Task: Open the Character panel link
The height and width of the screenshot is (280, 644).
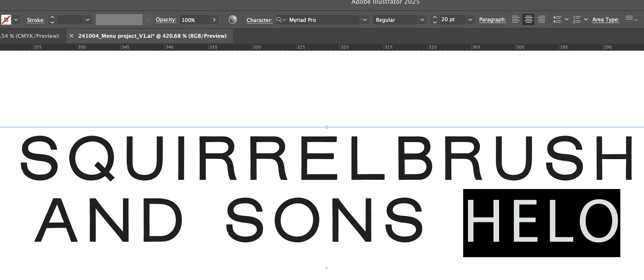Action: 259,20
